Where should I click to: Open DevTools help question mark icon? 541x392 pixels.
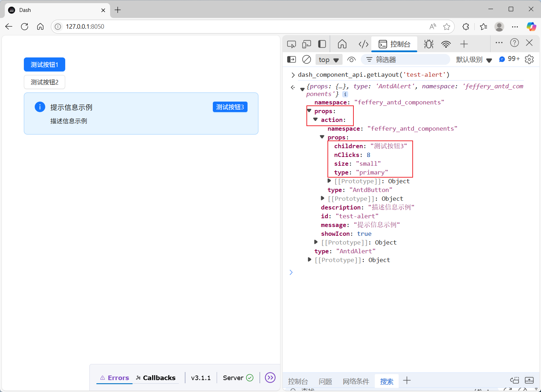[514, 43]
